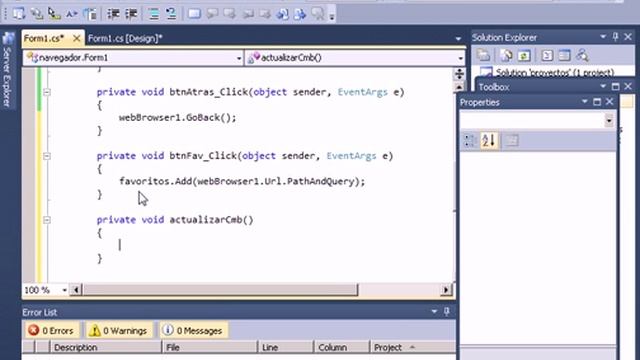Click the actualizarCmb method name in code
640x360 pixels.
click(207, 220)
